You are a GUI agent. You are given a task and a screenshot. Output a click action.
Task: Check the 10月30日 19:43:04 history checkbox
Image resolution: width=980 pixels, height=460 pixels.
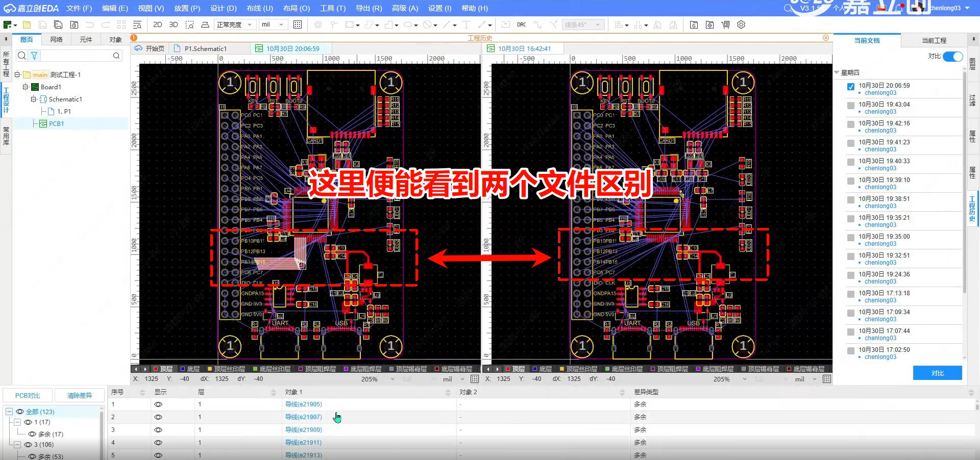(x=850, y=106)
